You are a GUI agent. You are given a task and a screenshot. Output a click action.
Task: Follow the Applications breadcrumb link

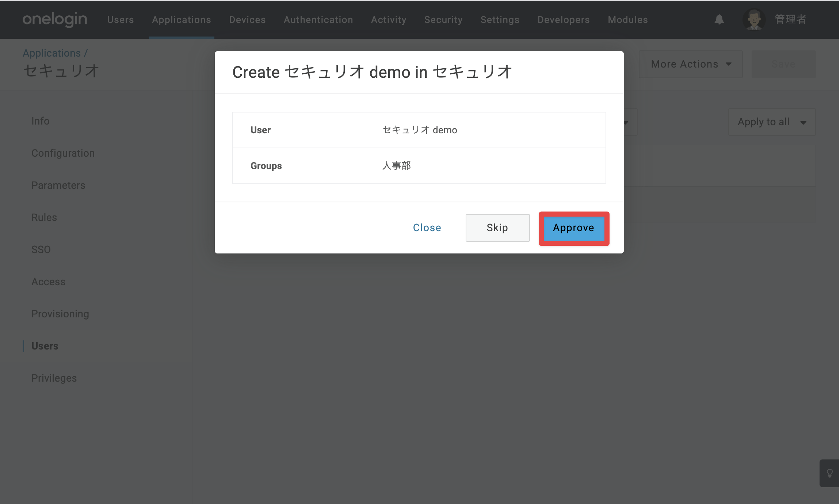[51, 53]
